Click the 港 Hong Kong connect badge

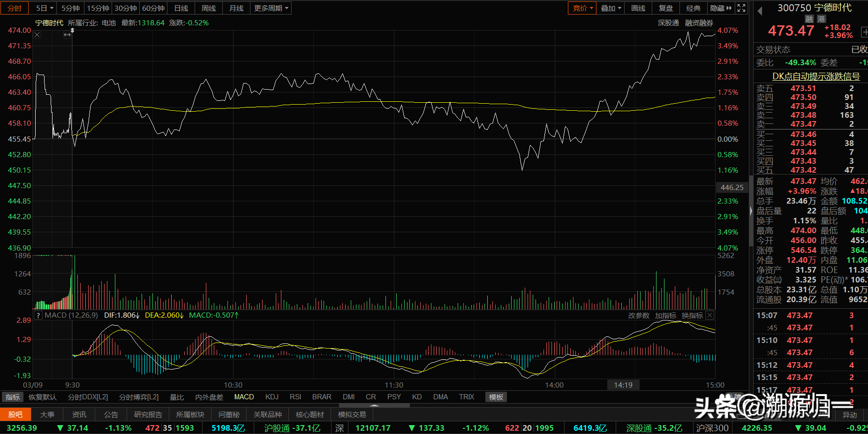[822, 19]
